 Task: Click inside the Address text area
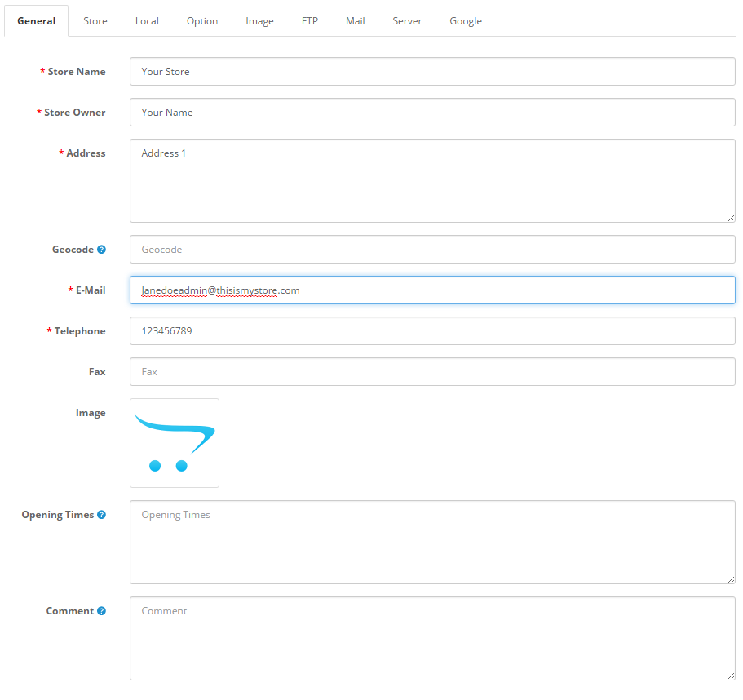[432, 180]
